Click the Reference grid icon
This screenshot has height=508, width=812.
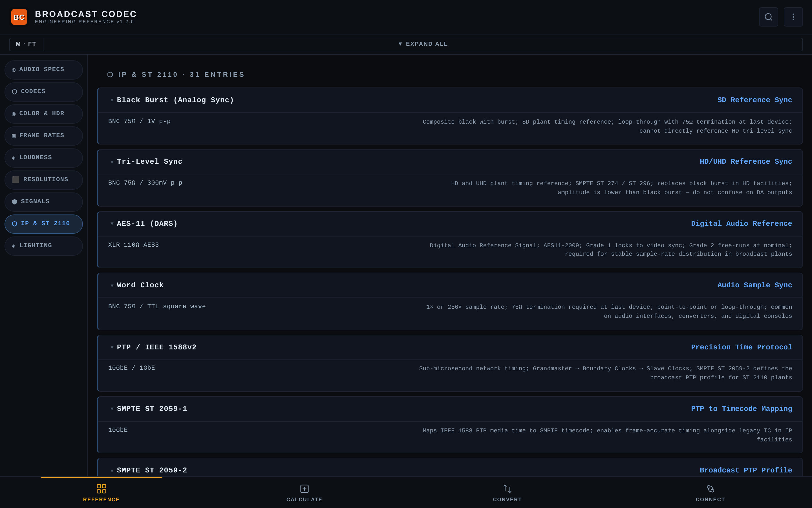pyautogui.click(x=101, y=489)
